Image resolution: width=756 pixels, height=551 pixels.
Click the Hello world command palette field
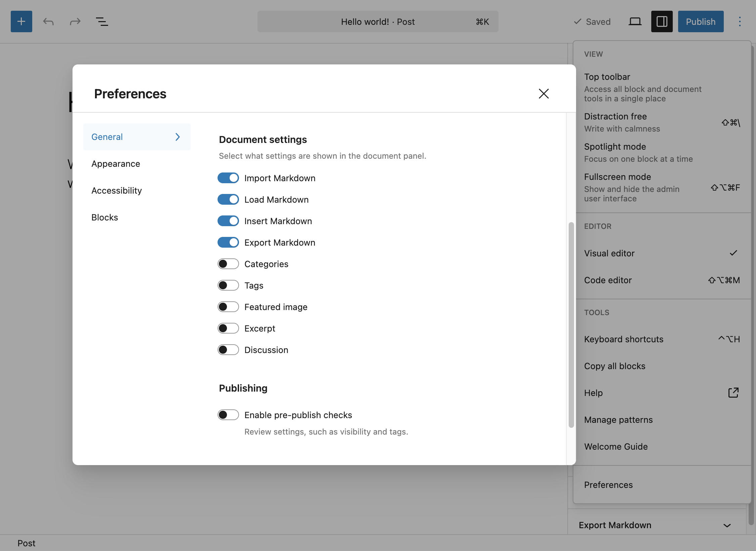coord(378,21)
